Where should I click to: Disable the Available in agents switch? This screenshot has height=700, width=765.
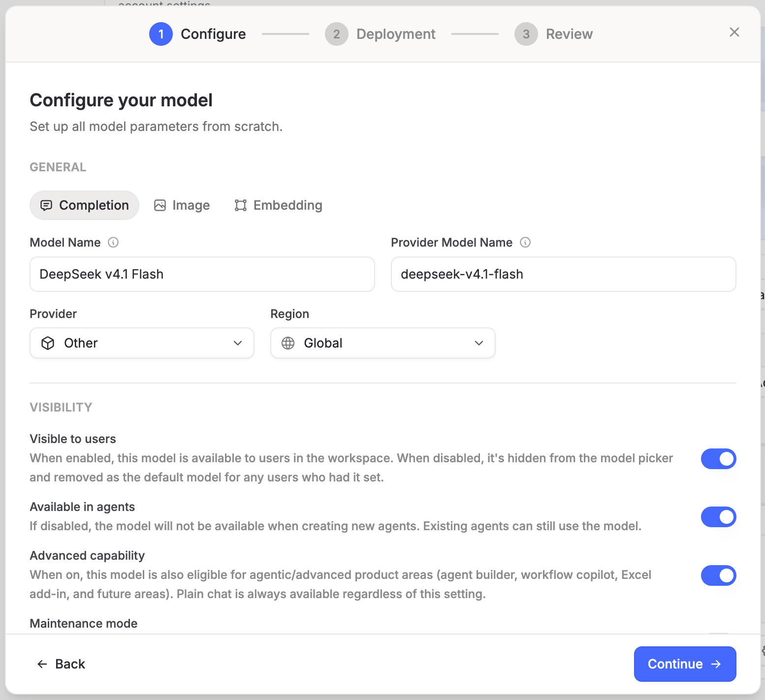(718, 517)
